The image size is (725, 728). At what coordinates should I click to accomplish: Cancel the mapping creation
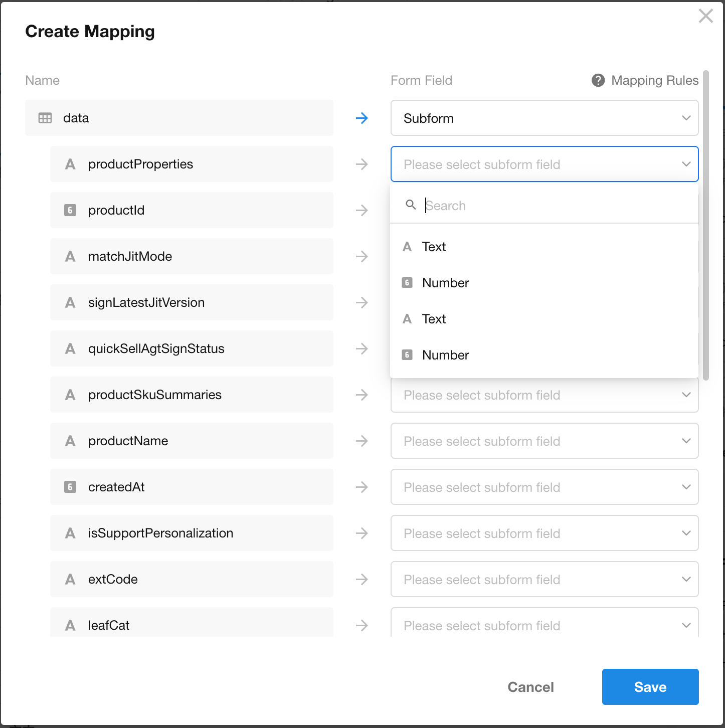pos(530,687)
